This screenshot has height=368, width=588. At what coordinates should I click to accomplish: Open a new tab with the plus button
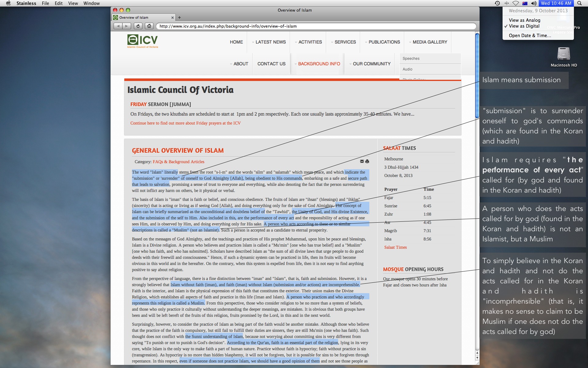tap(180, 17)
